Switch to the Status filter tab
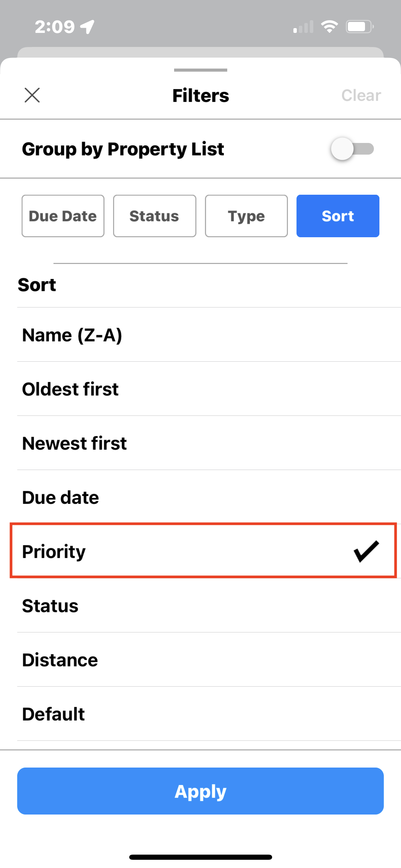401x868 pixels. click(155, 216)
